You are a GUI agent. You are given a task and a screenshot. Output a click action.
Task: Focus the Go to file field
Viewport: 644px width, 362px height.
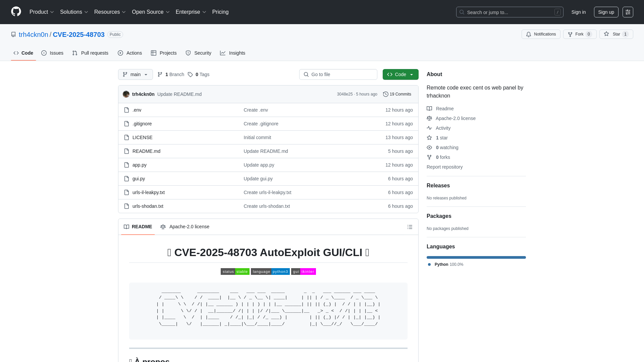click(338, 74)
